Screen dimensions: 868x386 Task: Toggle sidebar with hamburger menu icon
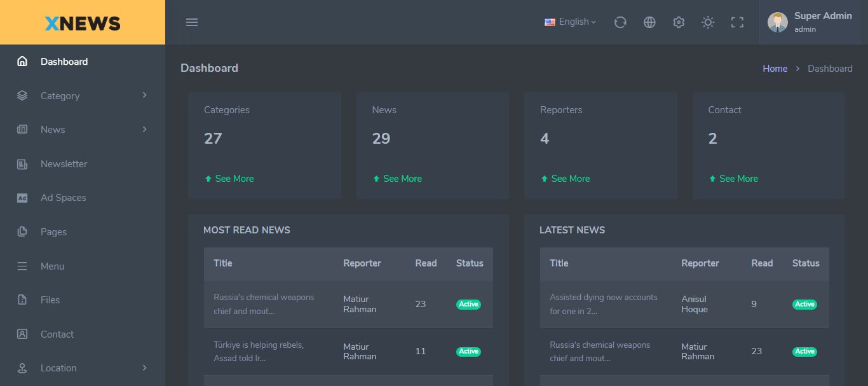tap(192, 22)
